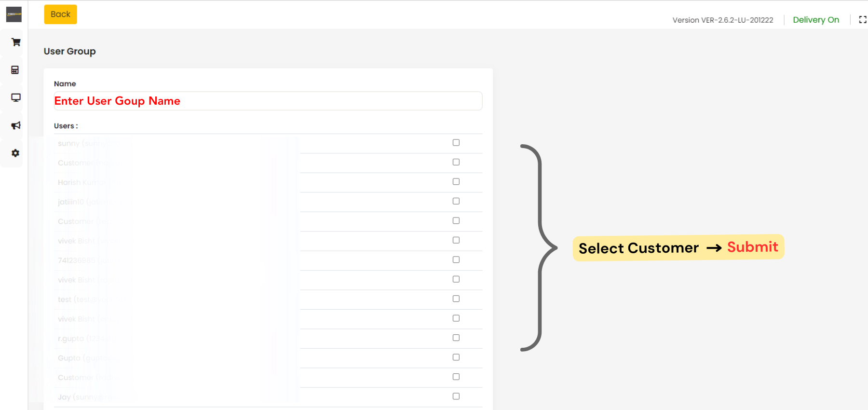Toggle fullscreen mode icon at top right
The width and height of the screenshot is (868, 410).
click(863, 20)
